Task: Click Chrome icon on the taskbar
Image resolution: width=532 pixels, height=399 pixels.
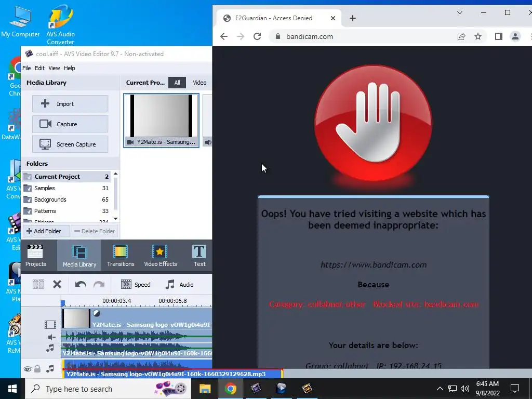Action: pyautogui.click(x=230, y=389)
